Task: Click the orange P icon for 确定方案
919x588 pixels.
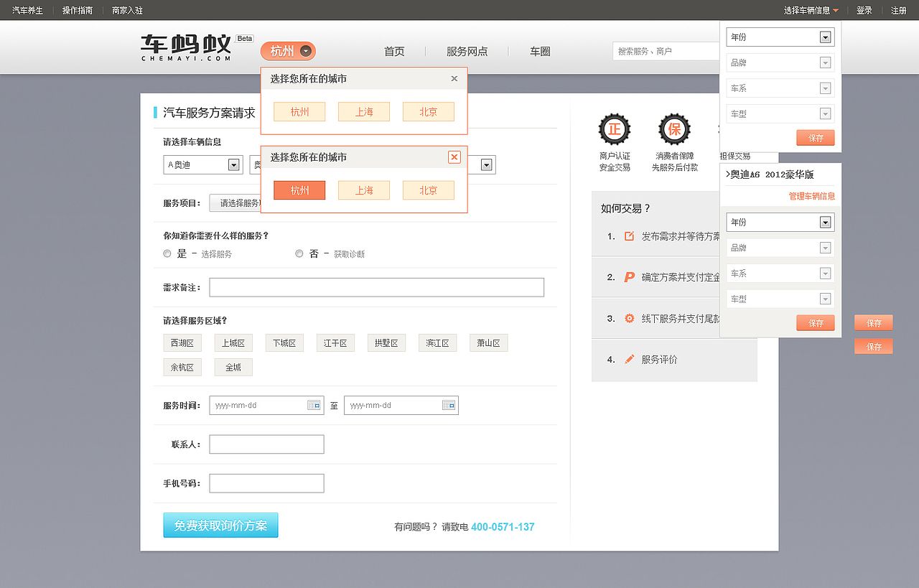Action: click(x=629, y=277)
